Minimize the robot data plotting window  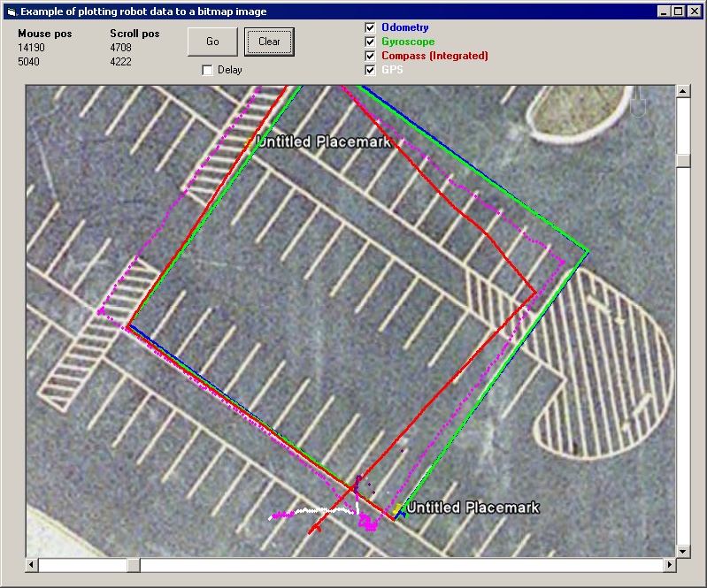coord(665,11)
